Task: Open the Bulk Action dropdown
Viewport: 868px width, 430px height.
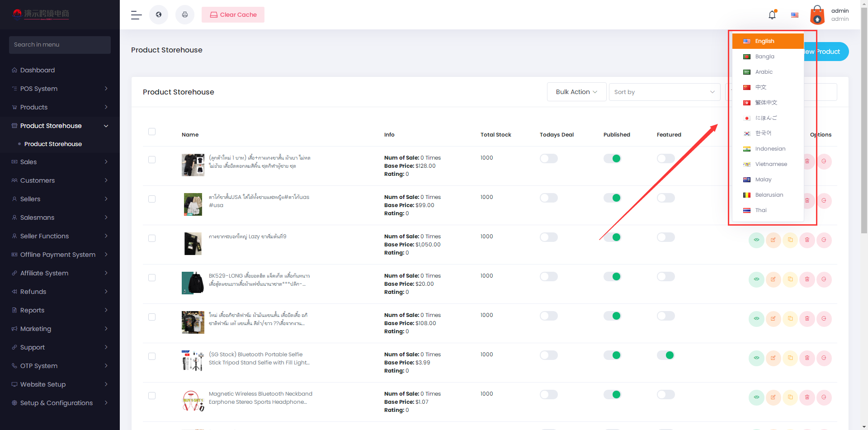Action: pyautogui.click(x=576, y=92)
